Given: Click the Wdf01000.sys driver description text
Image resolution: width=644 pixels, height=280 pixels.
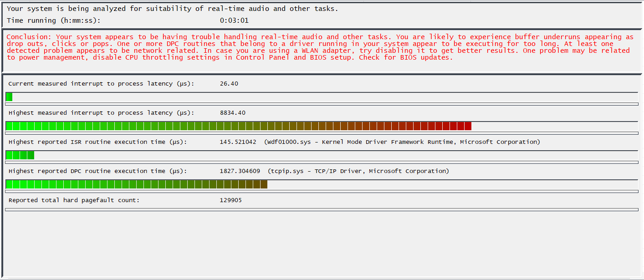Looking at the screenshot, I should [402, 142].
